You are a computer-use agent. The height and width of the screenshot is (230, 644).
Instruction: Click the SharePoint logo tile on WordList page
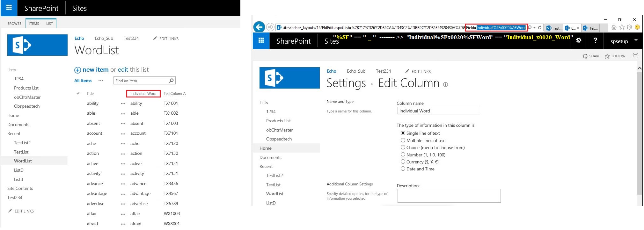37,45
